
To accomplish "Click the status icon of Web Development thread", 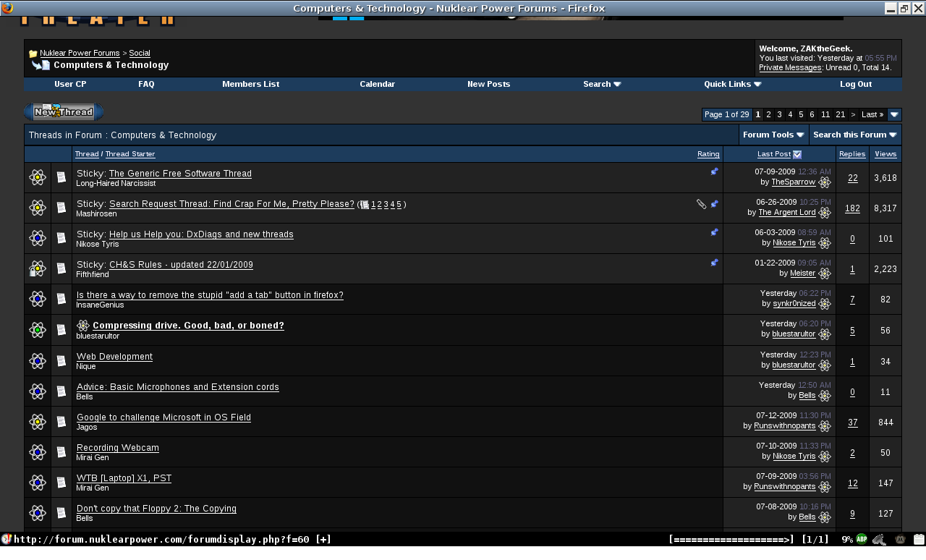I will tap(38, 360).
